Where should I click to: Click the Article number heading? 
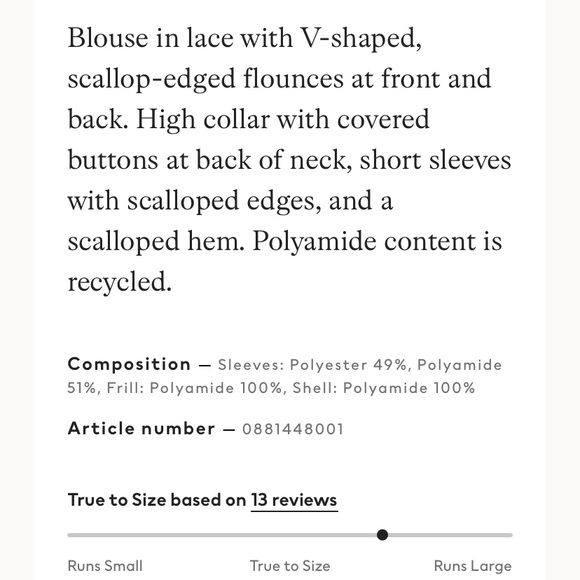click(x=141, y=429)
